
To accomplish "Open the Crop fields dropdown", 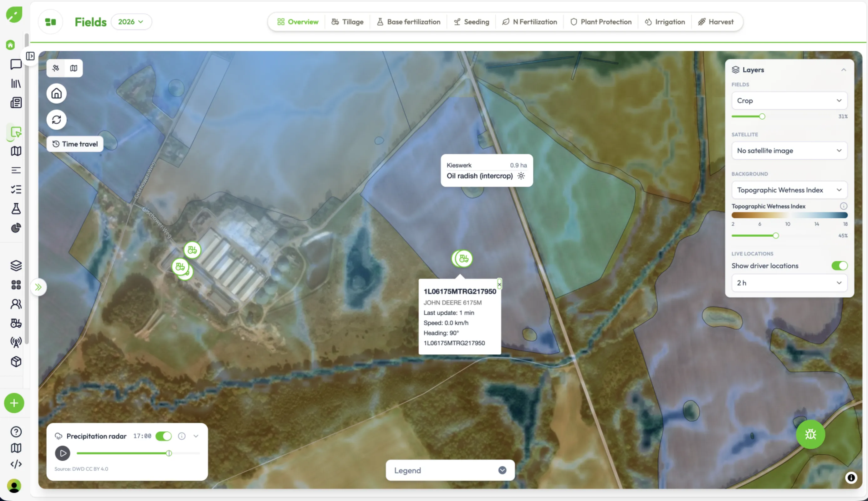I will pyautogui.click(x=789, y=101).
